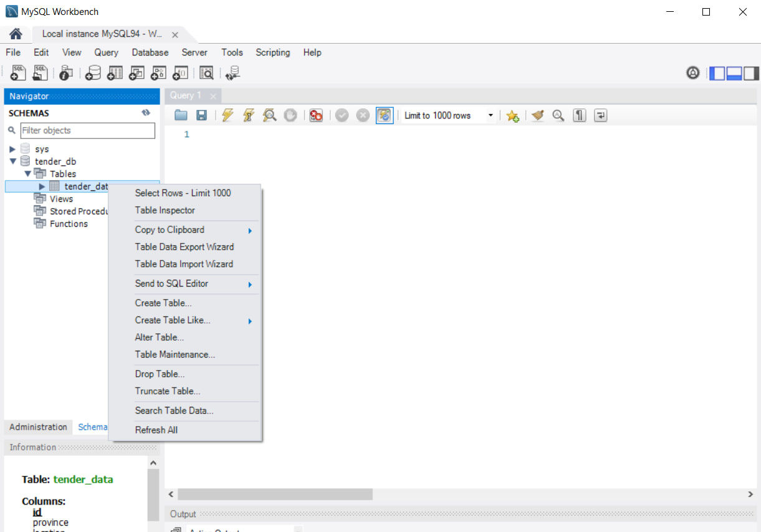Switch to the Administration tab
The height and width of the screenshot is (532, 761).
38,427
